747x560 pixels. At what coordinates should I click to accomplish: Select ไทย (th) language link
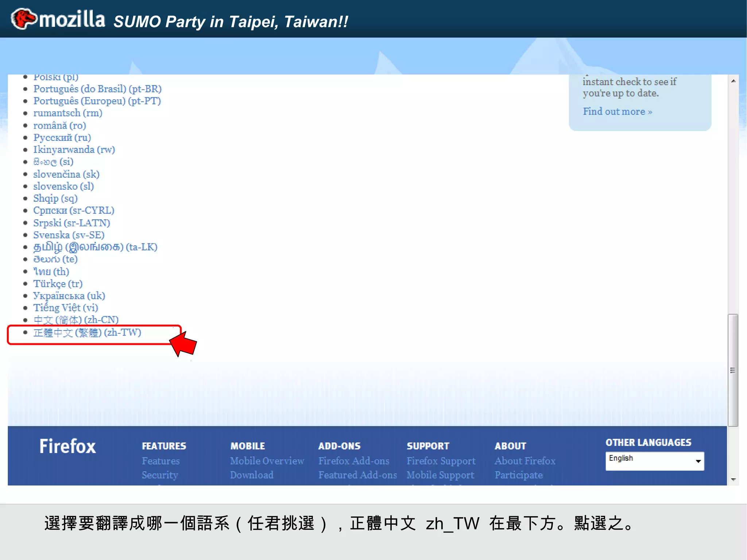[x=51, y=271]
